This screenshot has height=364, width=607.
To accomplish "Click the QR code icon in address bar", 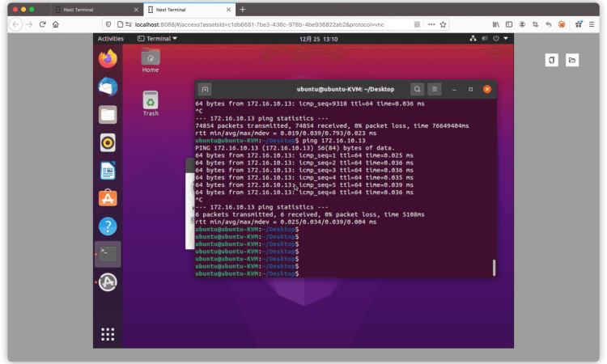I will click(417, 24).
